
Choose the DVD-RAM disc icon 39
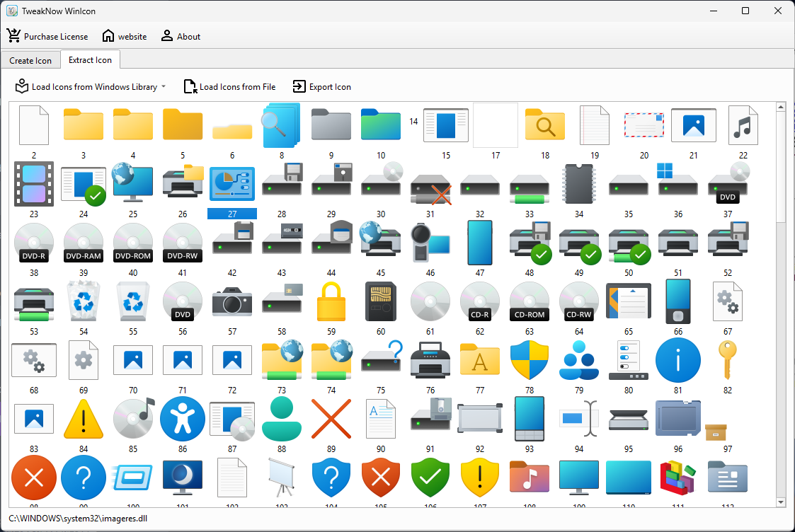point(84,243)
